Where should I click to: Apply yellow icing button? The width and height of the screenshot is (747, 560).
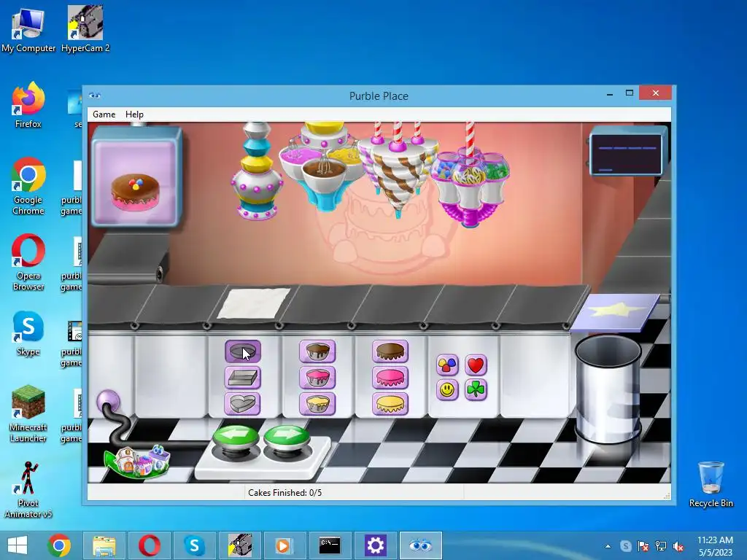pyautogui.click(x=390, y=404)
